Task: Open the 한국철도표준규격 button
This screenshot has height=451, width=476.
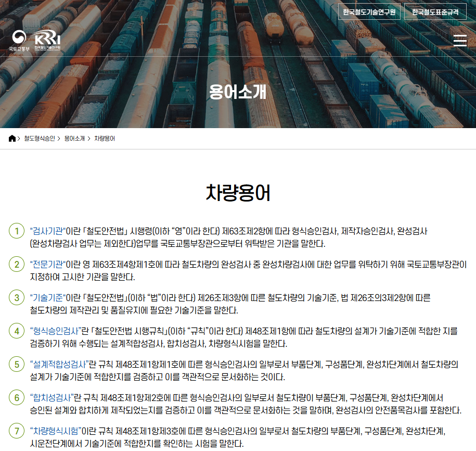Action: point(435,12)
